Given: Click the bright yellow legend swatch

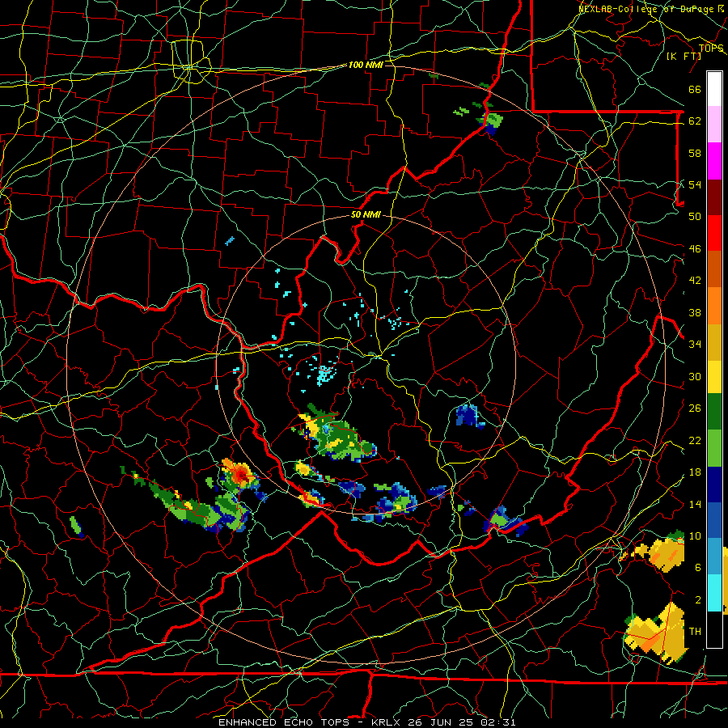Looking at the screenshot, I should point(714,376).
